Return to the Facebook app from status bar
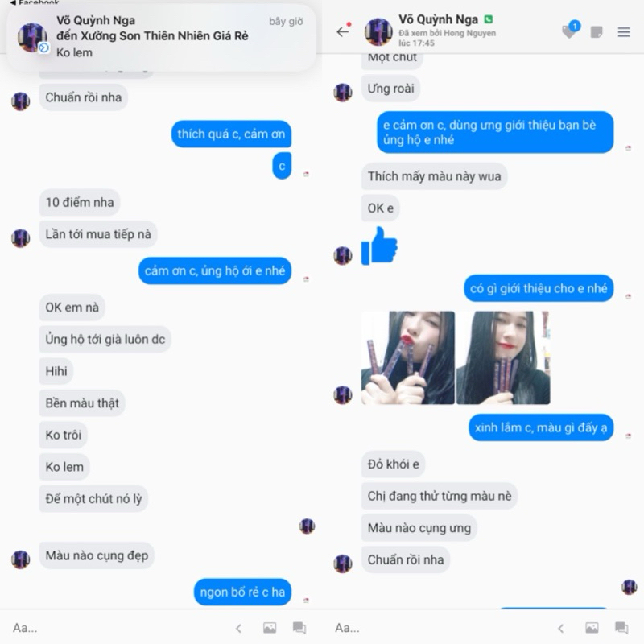This screenshot has height=644, width=644. (x=35, y=2)
